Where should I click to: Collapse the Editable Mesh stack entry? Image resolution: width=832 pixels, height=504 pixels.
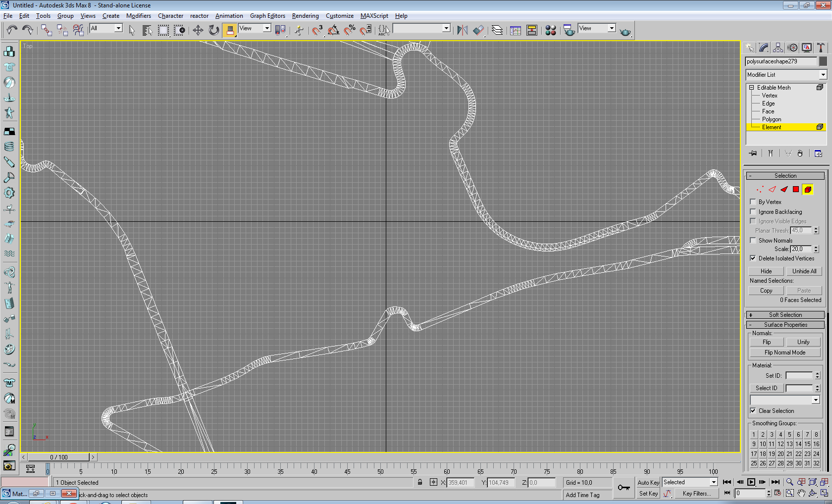pyautogui.click(x=751, y=88)
